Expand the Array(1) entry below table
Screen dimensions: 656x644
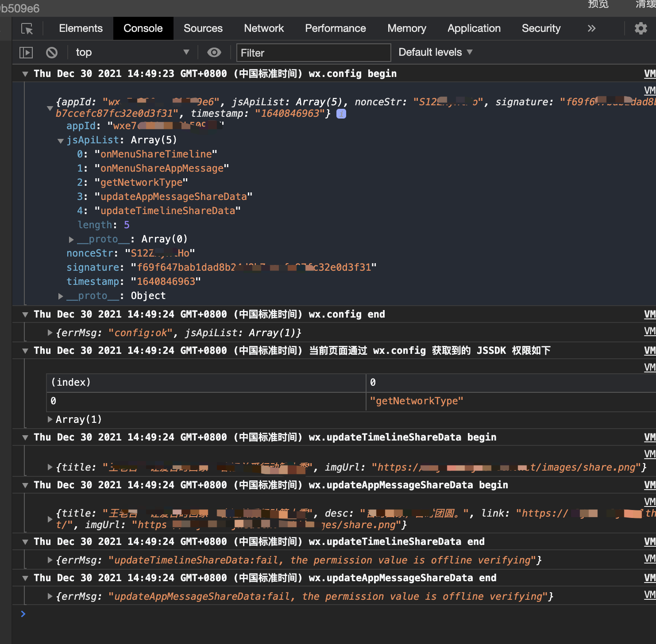[50, 419]
